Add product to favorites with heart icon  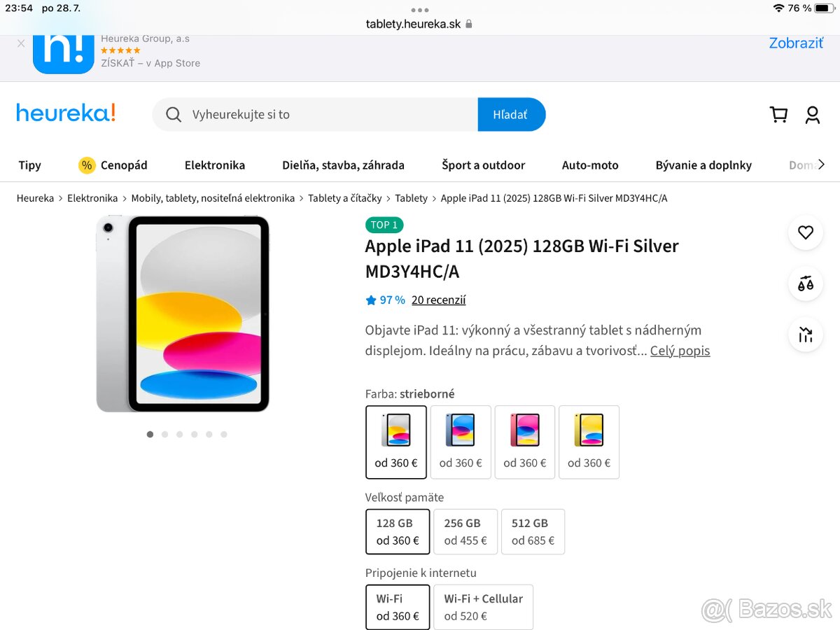coord(806,232)
